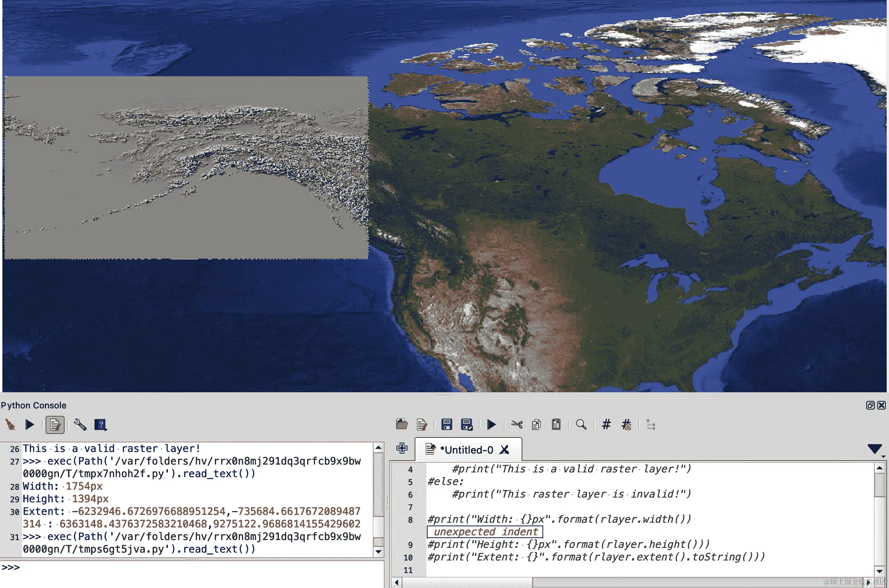
Task: Expand the editor tab list dropdown arrow
Action: click(x=874, y=449)
